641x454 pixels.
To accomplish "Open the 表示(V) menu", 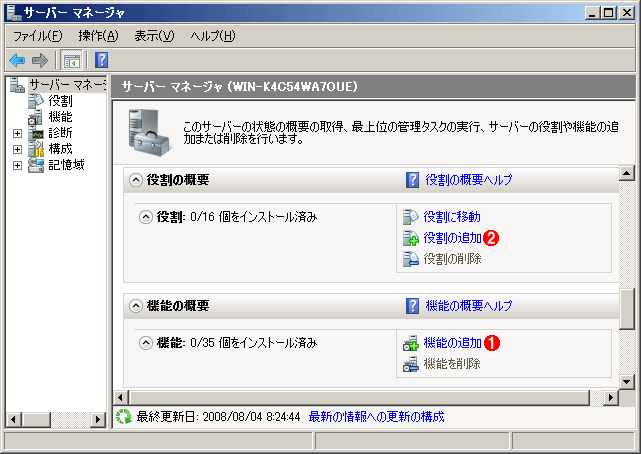I will pyautogui.click(x=154, y=36).
